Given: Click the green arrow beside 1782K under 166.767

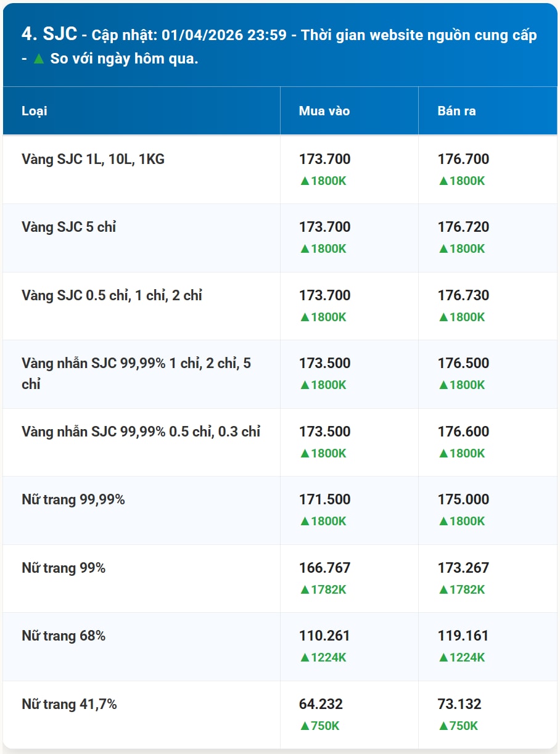Looking at the screenshot, I should click(x=304, y=590).
